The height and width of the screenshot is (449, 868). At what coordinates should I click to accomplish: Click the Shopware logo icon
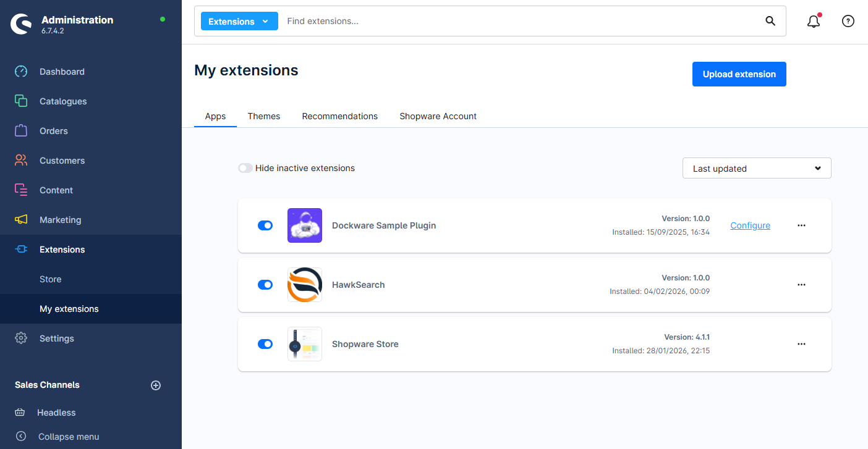20,24
